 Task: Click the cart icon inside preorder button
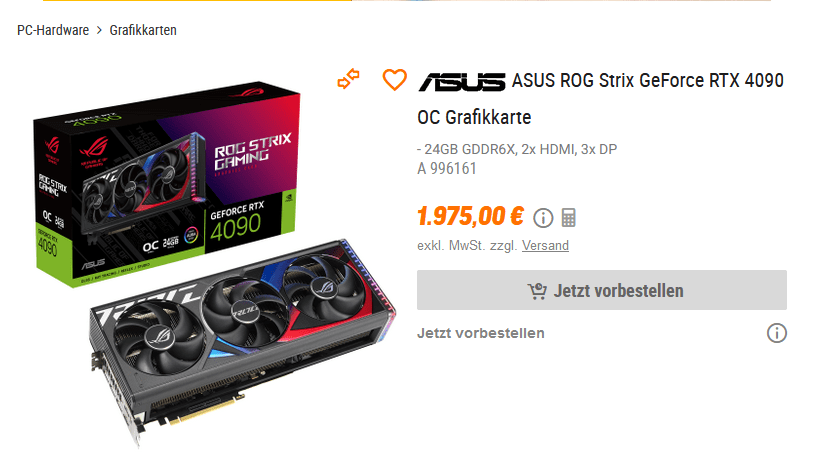point(537,291)
